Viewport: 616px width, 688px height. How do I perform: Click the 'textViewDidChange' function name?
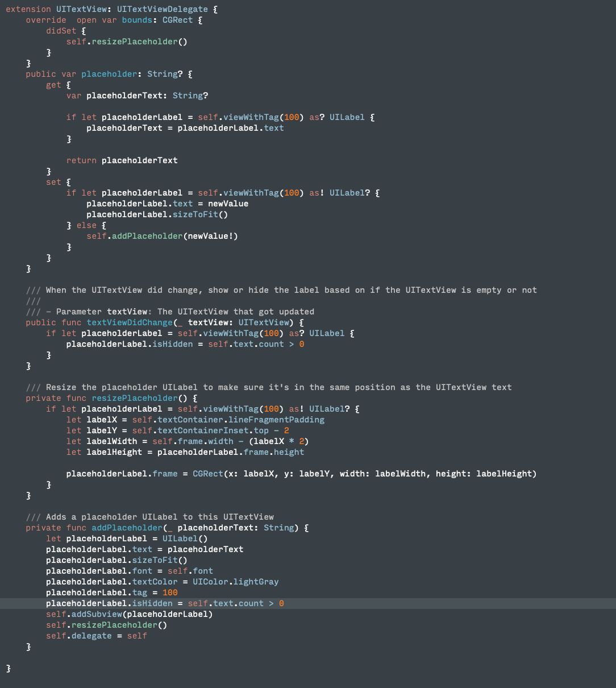point(130,322)
